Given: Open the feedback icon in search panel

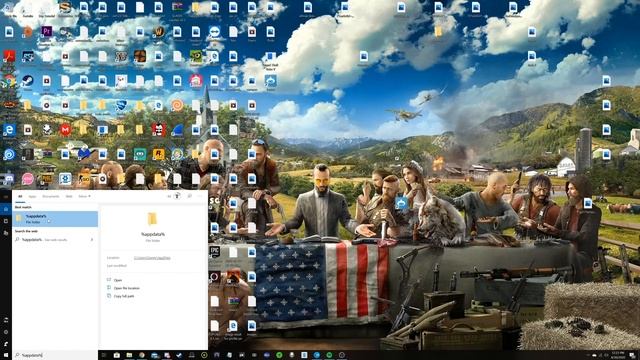Looking at the screenshot, I should pos(189,196).
